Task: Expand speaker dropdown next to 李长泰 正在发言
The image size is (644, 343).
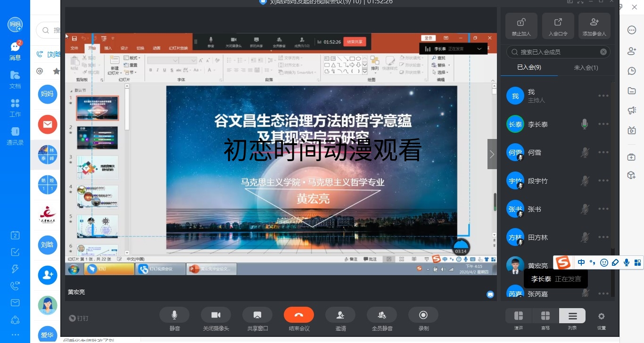Action: [x=479, y=49]
